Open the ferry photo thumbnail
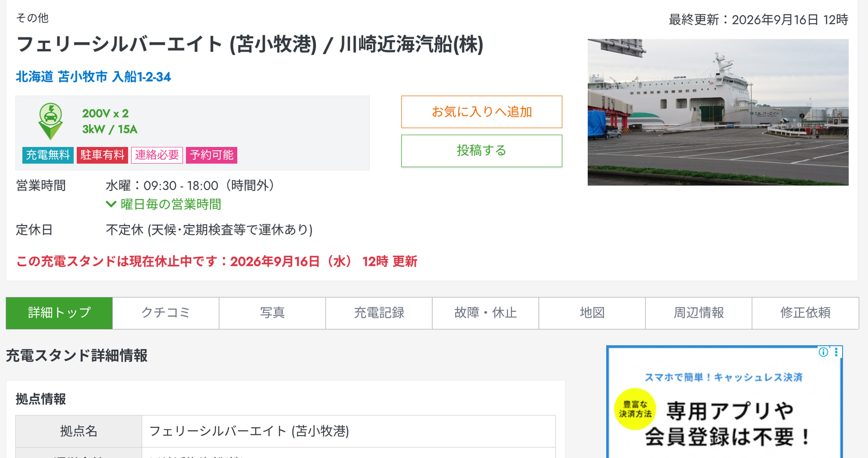This screenshot has width=868, height=458. 718,112
